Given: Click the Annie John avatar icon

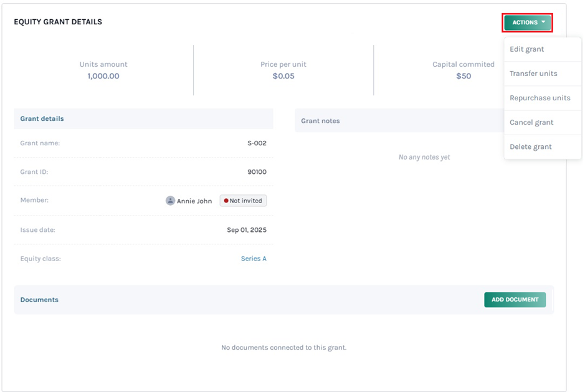Looking at the screenshot, I should click(x=169, y=200).
